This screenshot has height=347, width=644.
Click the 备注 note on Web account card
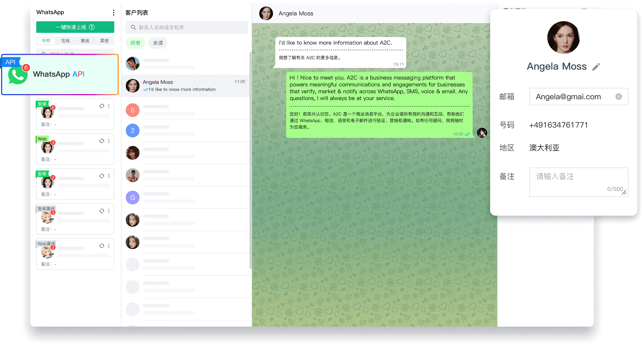pos(49,159)
